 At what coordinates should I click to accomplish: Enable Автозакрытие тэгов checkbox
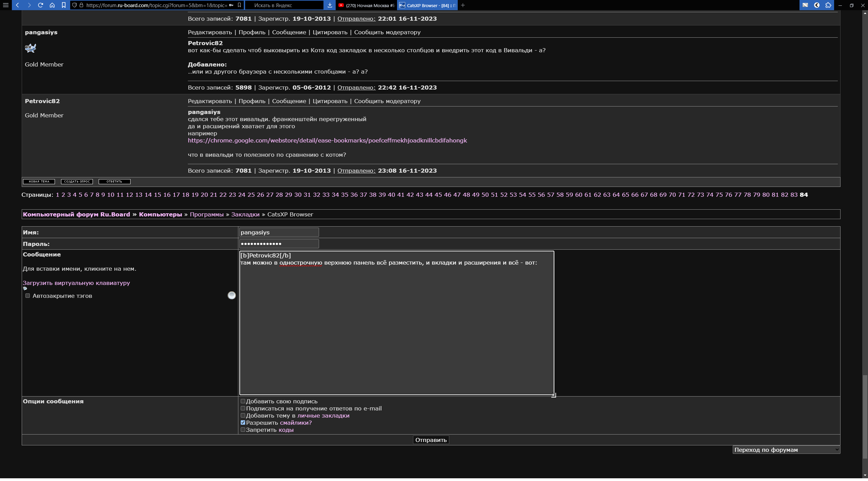(x=28, y=296)
